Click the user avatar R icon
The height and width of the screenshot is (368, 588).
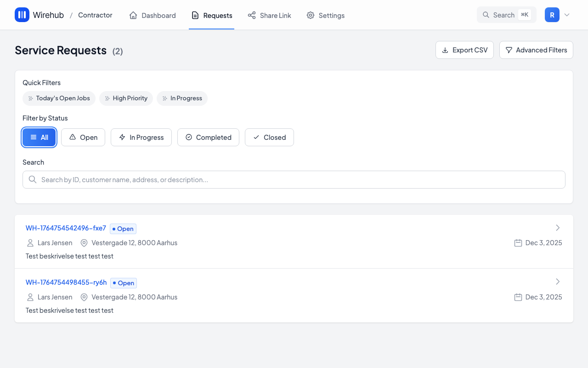coord(552,15)
